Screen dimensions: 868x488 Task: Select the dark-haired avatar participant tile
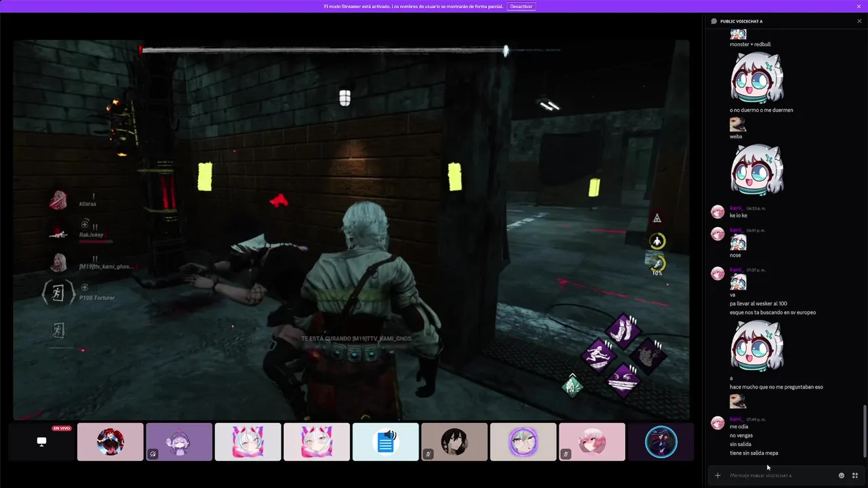click(x=454, y=442)
